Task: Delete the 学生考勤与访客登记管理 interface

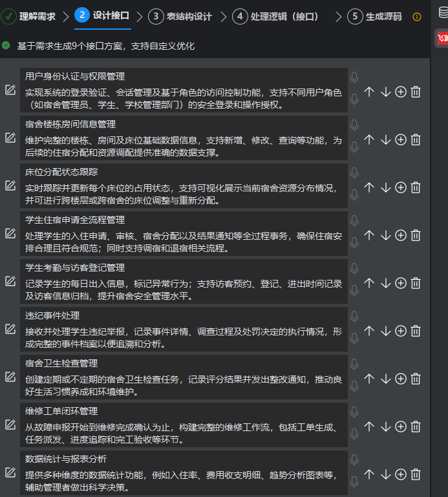Action: coord(416,283)
